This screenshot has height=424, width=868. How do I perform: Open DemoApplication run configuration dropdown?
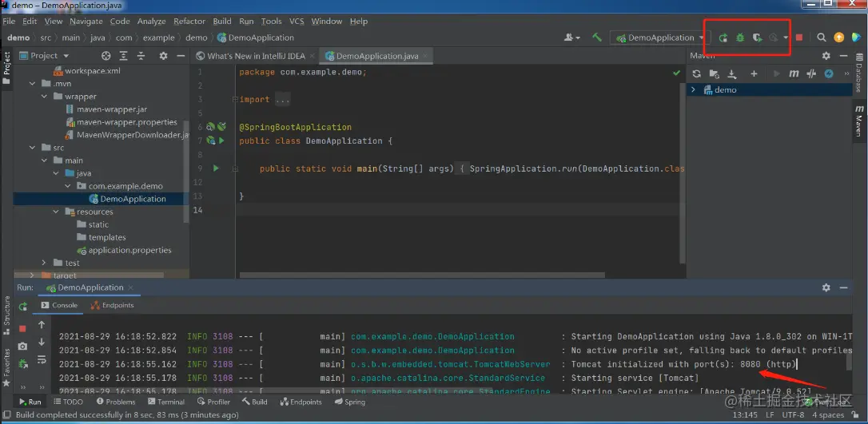(x=659, y=38)
